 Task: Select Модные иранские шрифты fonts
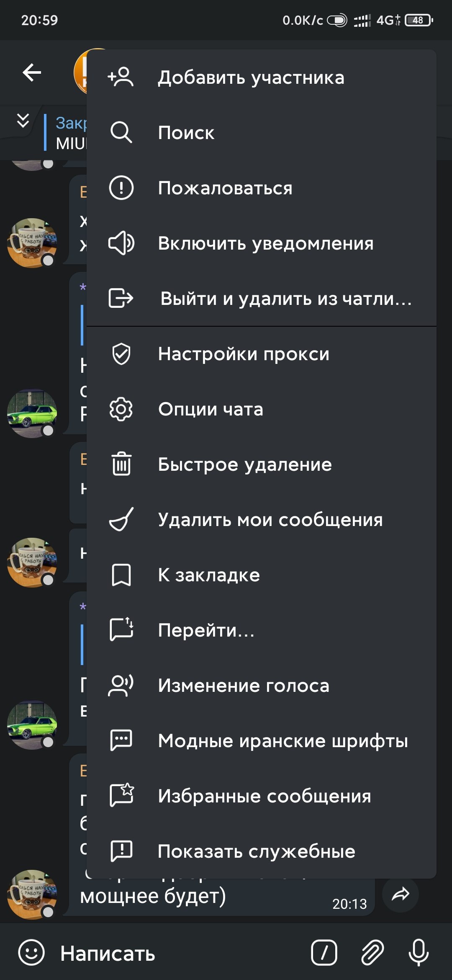[262, 741]
